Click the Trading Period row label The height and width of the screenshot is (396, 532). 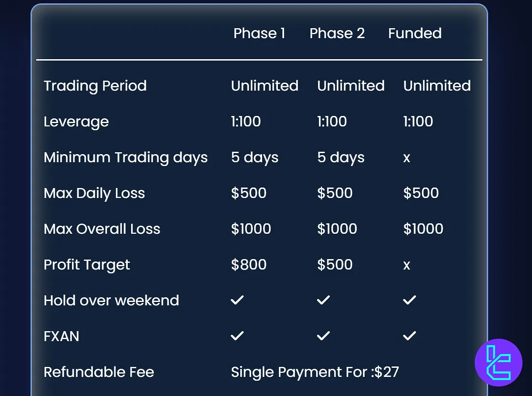[x=95, y=86]
